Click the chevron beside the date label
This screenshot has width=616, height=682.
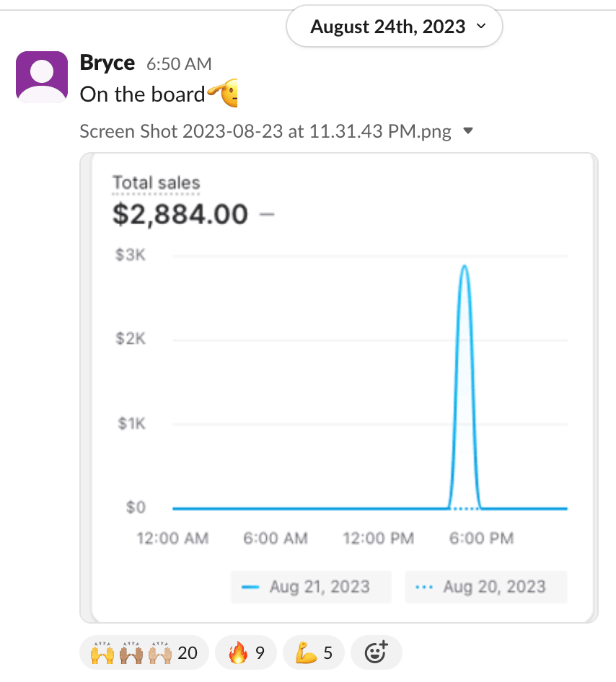(x=481, y=27)
